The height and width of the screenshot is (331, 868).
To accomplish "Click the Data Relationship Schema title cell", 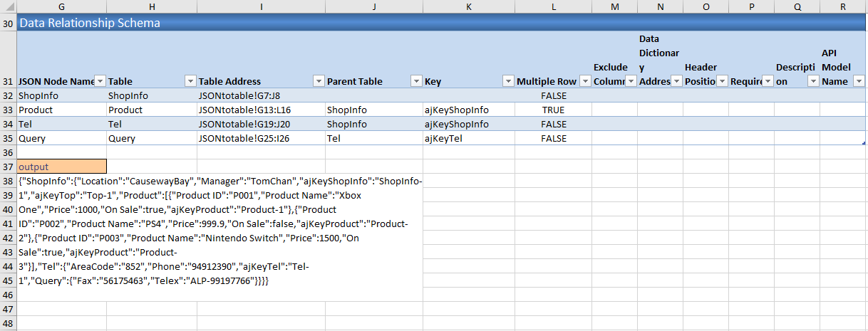I will pos(89,23).
